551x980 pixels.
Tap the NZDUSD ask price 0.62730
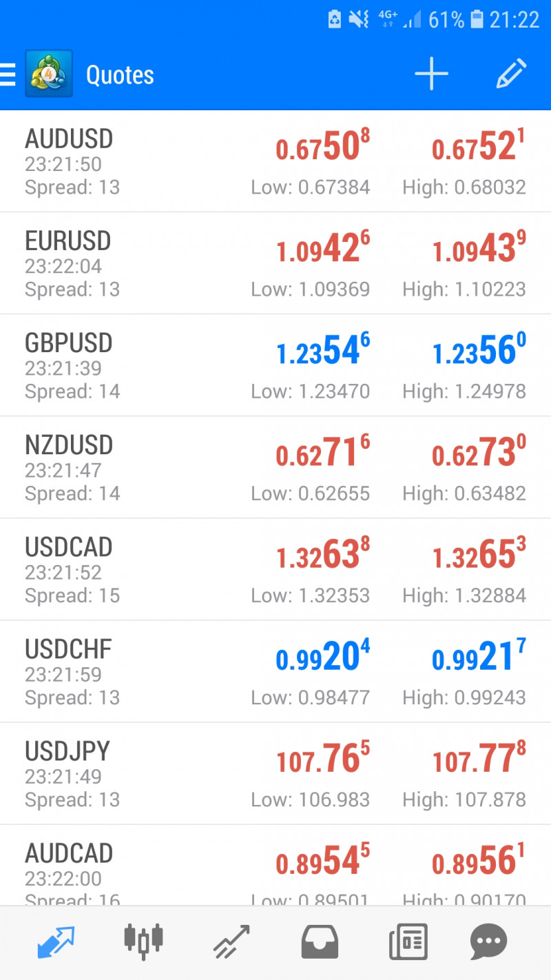pos(479,451)
